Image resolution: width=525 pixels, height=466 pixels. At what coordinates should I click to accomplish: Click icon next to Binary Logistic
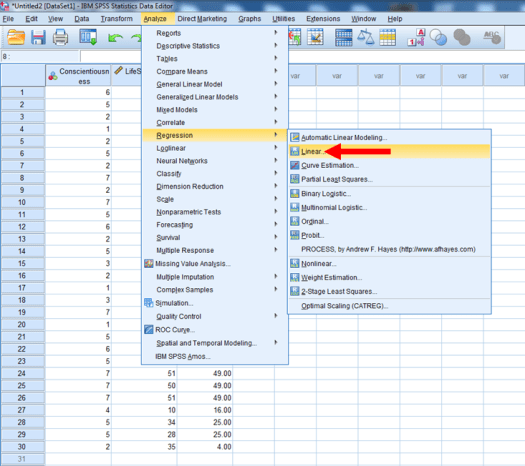point(295,193)
